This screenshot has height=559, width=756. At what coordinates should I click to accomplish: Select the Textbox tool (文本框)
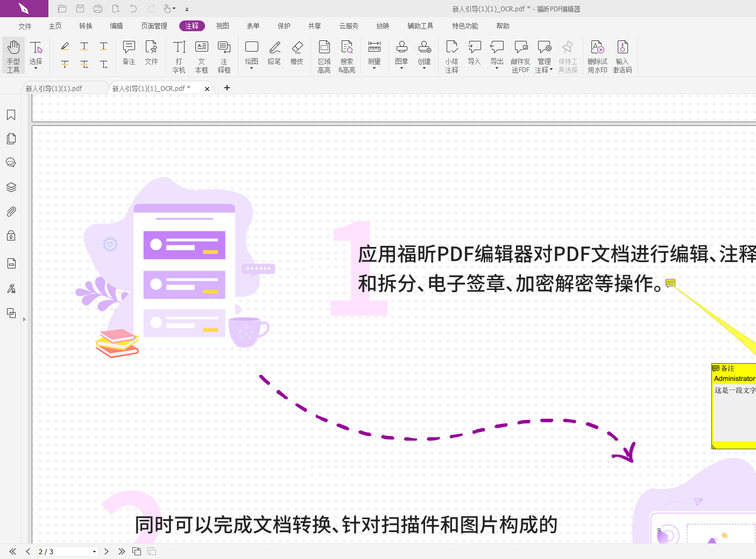coord(202,56)
